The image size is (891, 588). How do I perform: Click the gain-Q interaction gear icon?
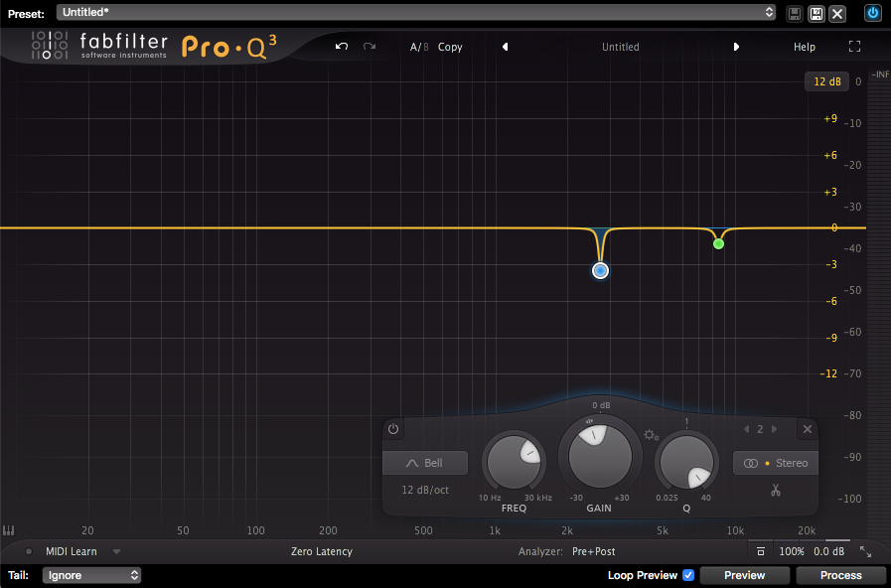(651, 436)
